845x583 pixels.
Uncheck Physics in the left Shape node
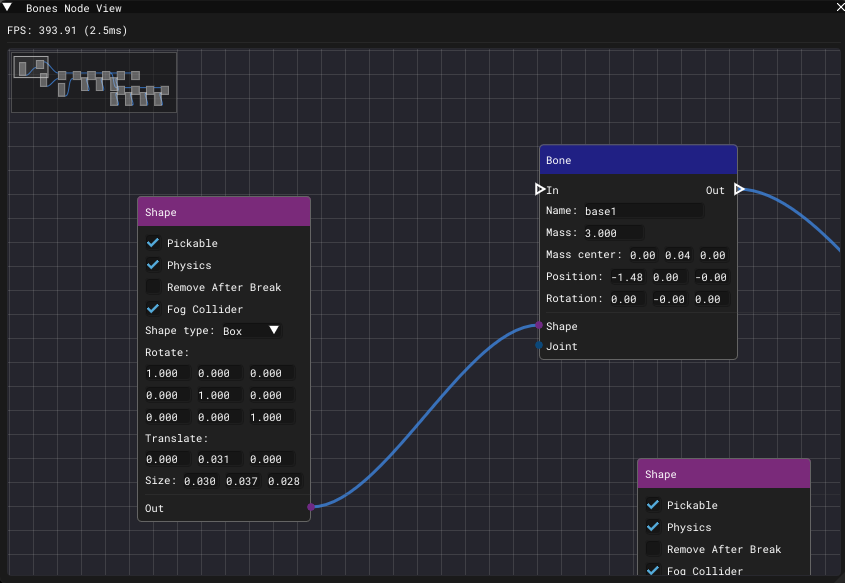153,265
